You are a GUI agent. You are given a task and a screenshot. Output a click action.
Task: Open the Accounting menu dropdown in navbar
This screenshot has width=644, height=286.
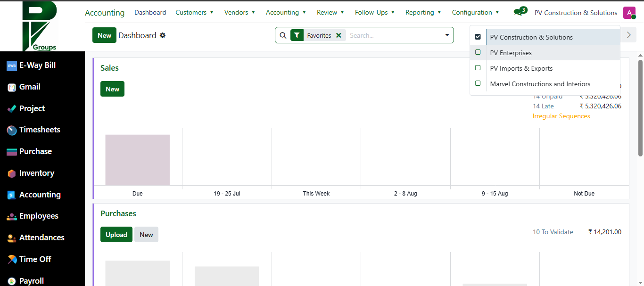(x=286, y=12)
